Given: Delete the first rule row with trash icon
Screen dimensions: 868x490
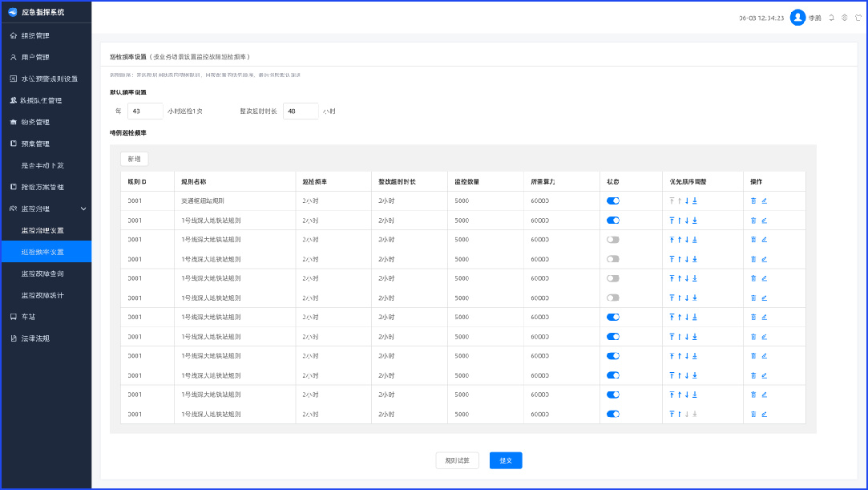Looking at the screenshot, I should tap(753, 201).
